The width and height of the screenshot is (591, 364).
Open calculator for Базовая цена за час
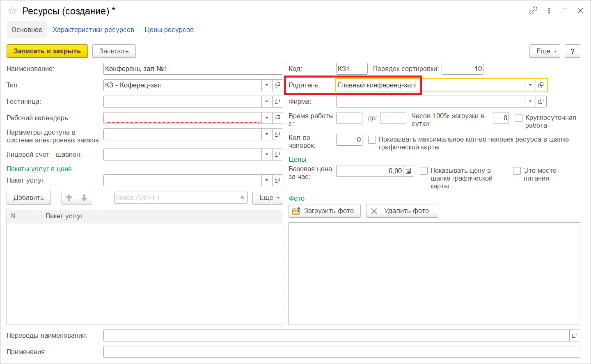(408, 171)
